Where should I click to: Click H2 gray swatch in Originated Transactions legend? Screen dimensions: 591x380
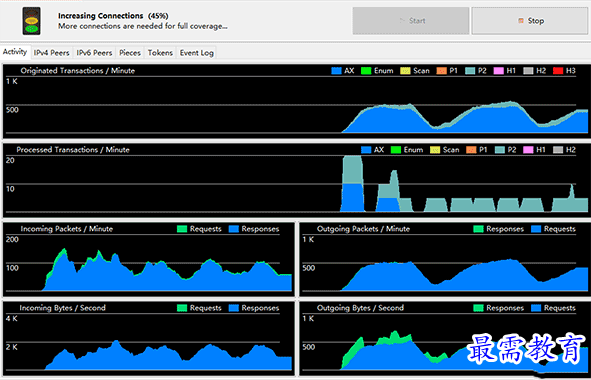tap(528, 71)
